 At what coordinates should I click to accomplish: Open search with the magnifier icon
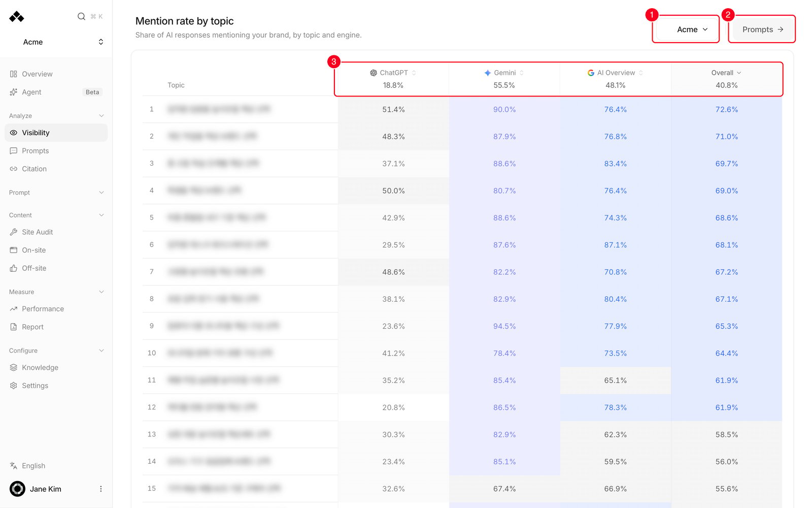point(81,16)
